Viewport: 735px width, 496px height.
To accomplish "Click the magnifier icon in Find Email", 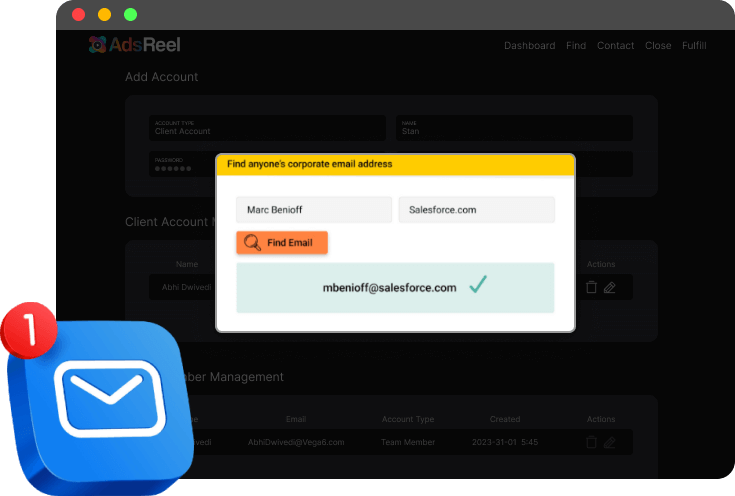I will (252, 242).
